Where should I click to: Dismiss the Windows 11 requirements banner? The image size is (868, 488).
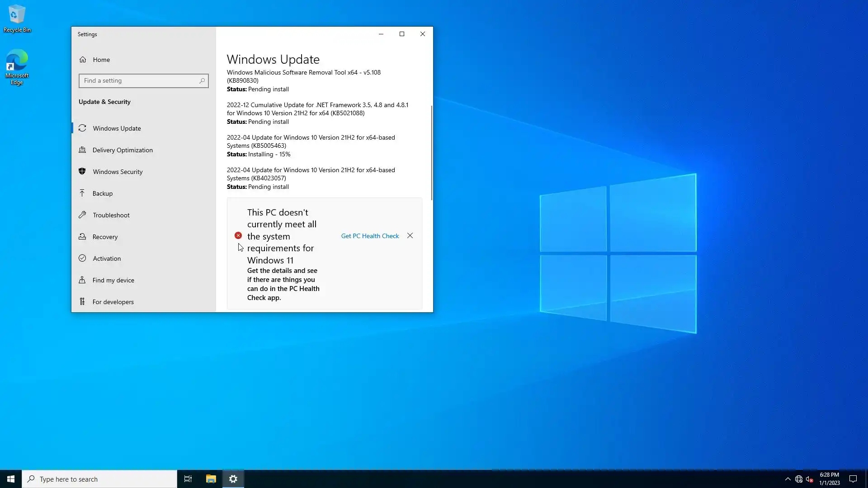pyautogui.click(x=410, y=236)
